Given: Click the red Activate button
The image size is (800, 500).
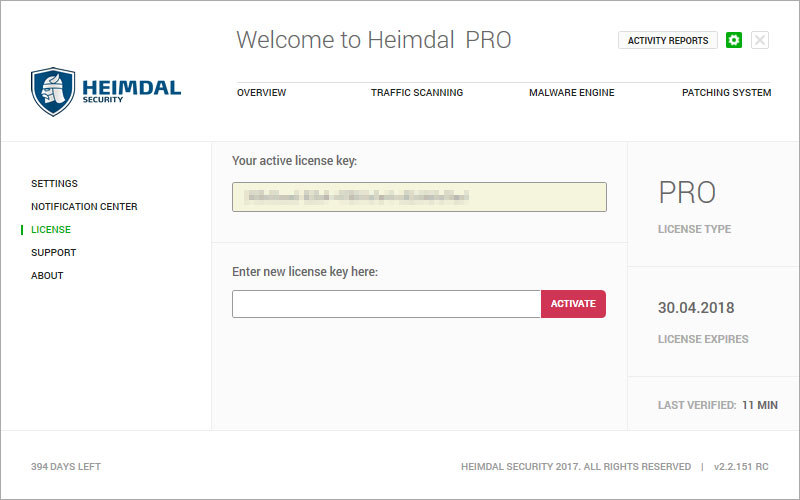Looking at the screenshot, I should (573, 304).
